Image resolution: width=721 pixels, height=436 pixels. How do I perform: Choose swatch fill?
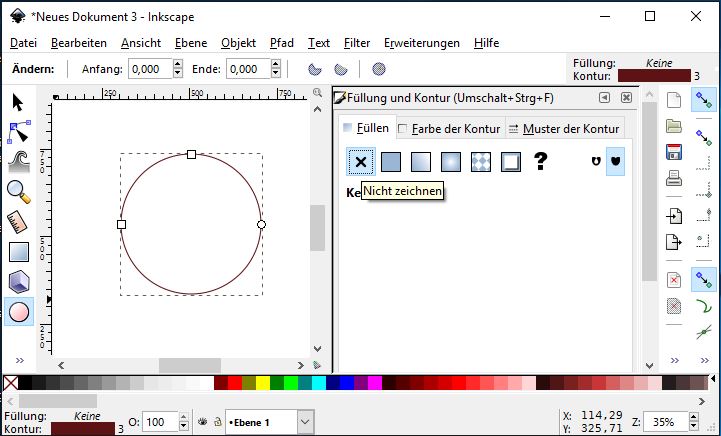click(511, 162)
